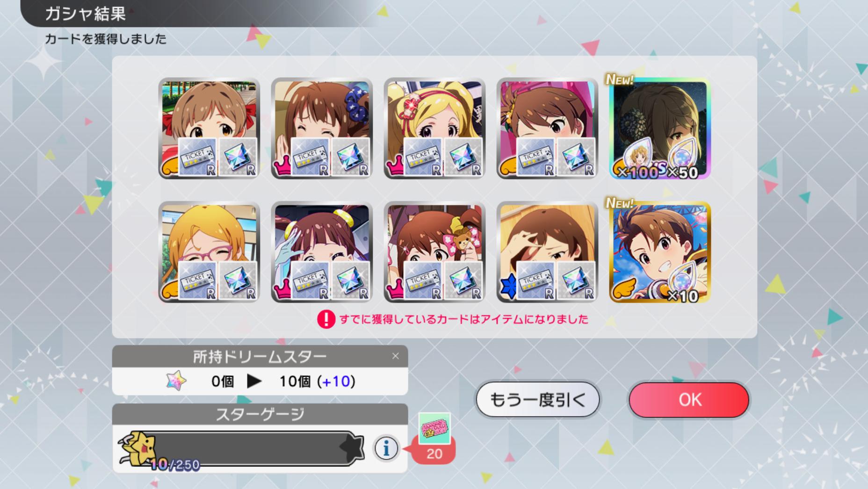Tap the ticket item on the first card
Viewport: 868px width, 489px height.
click(198, 157)
